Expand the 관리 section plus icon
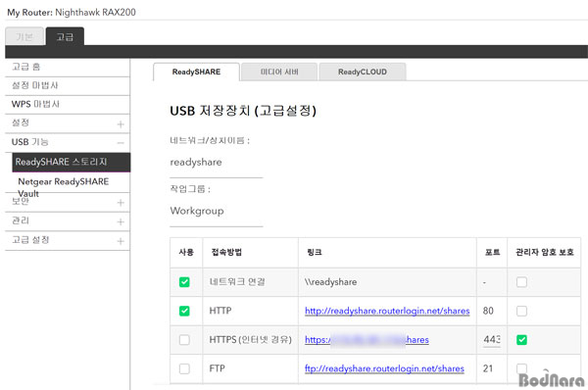Viewport: 588px width, 390px height. [x=121, y=222]
